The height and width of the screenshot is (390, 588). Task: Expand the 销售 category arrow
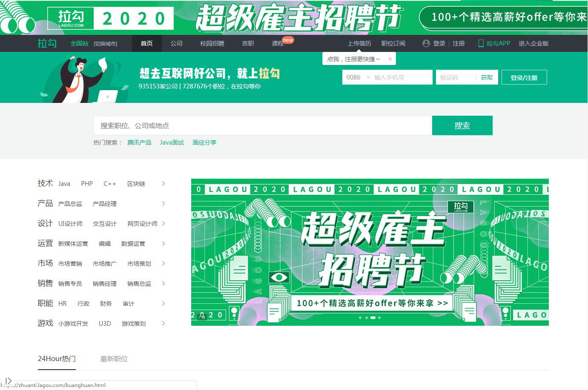163,284
